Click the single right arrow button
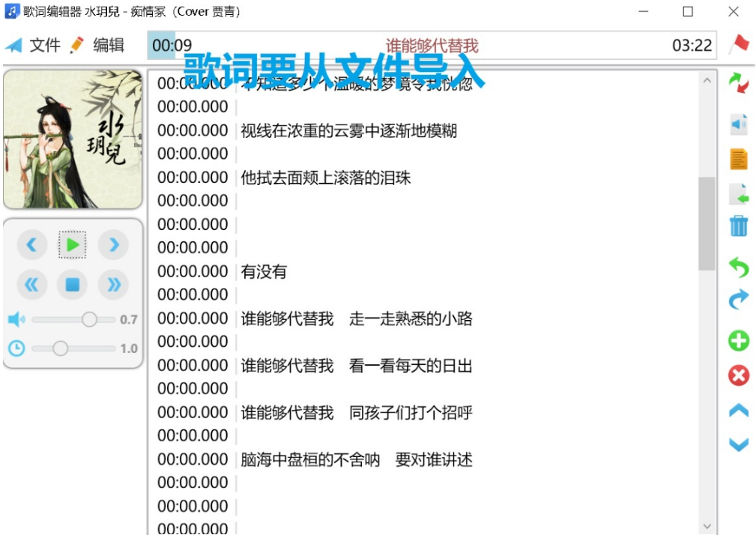 pos(114,245)
